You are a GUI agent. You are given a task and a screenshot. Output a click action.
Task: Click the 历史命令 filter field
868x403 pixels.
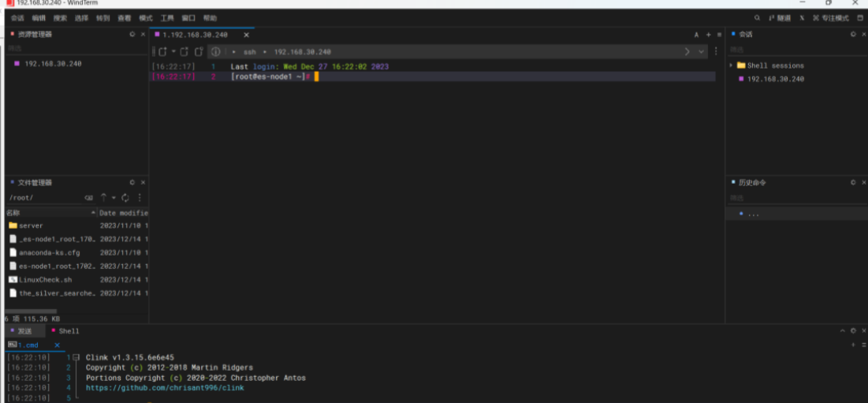(x=795, y=198)
